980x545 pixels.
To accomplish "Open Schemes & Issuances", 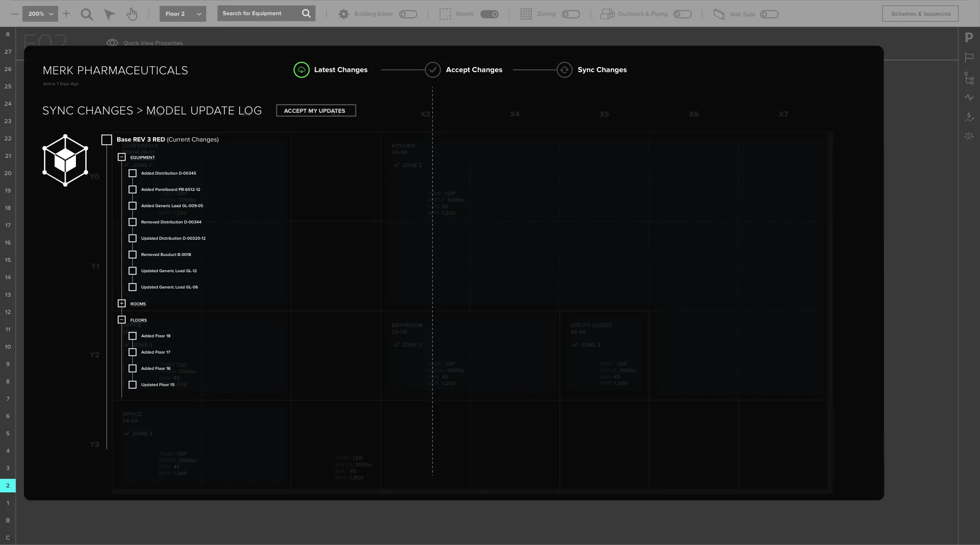I will click(920, 14).
